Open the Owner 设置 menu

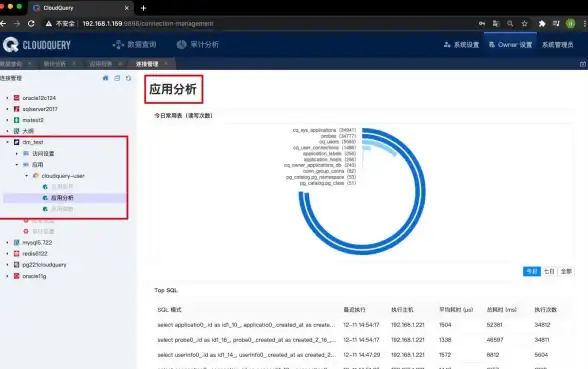[x=510, y=45]
